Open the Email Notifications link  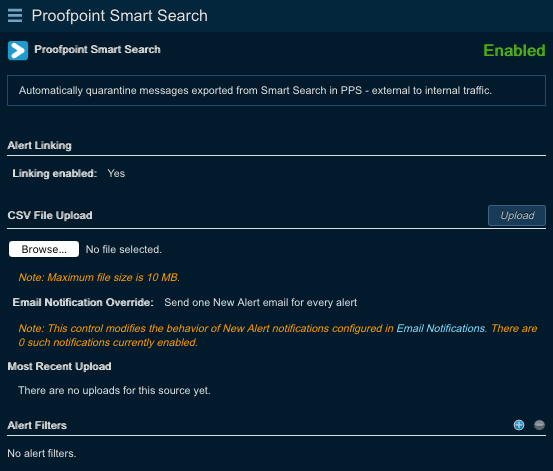point(440,328)
